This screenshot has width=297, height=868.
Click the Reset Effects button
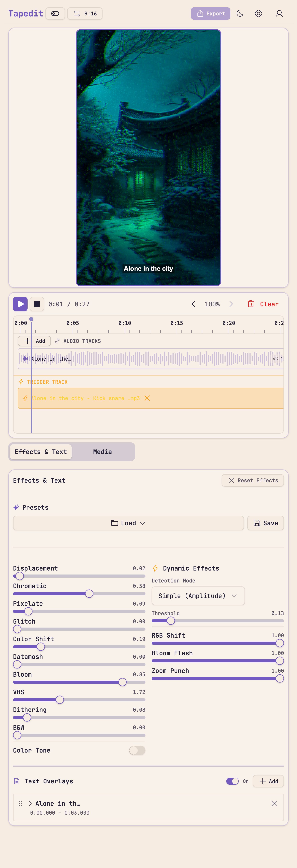(252, 481)
